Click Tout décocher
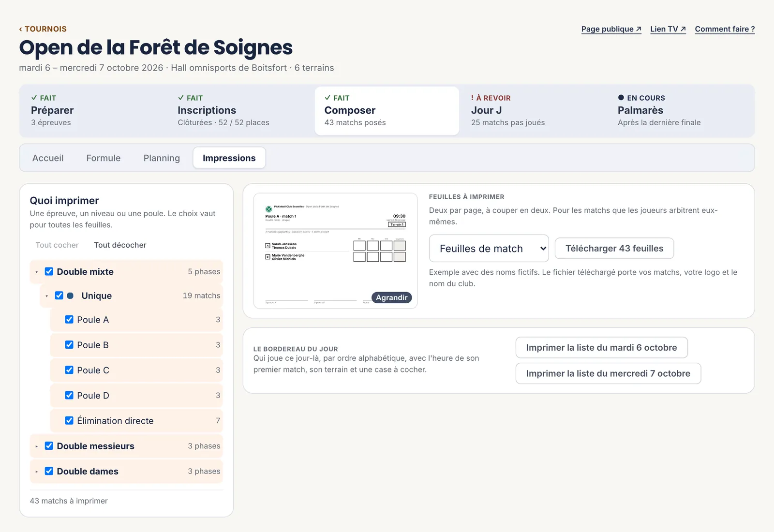The image size is (774, 532). tap(120, 245)
